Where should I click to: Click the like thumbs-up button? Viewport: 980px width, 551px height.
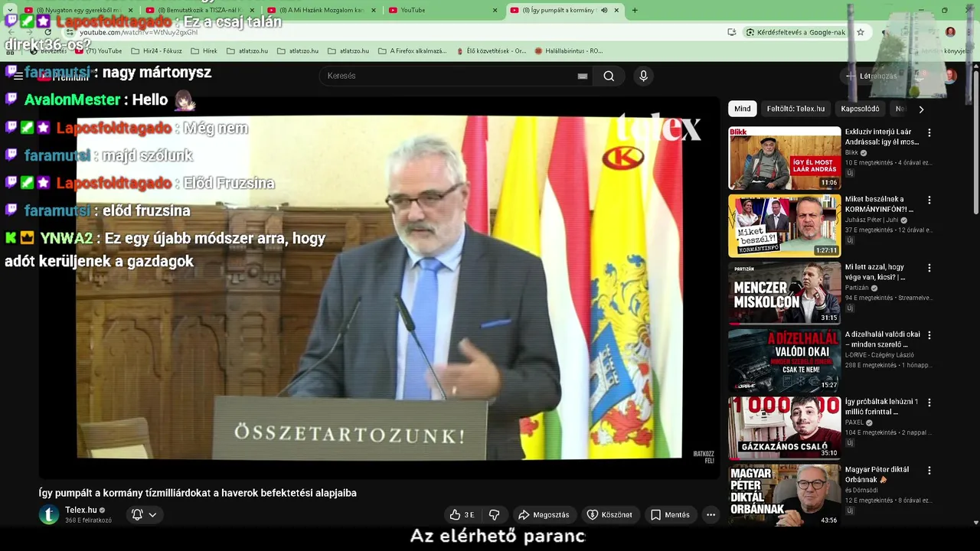click(462, 515)
